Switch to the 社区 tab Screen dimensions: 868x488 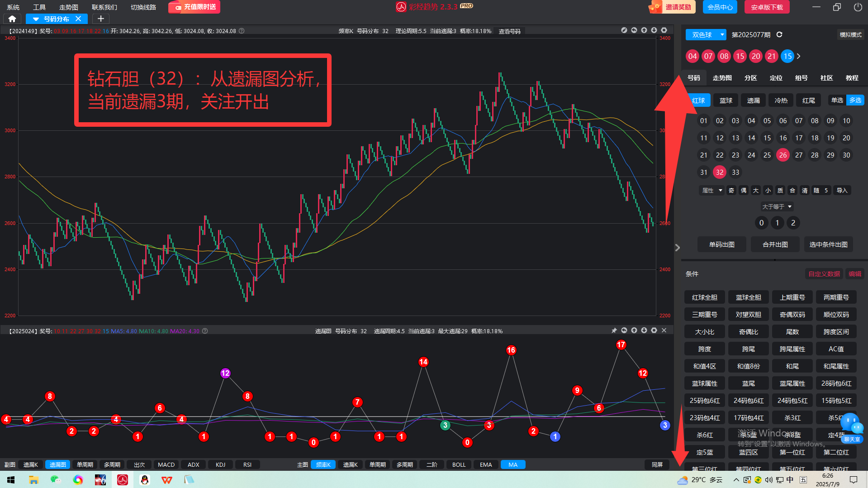coord(827,78)
